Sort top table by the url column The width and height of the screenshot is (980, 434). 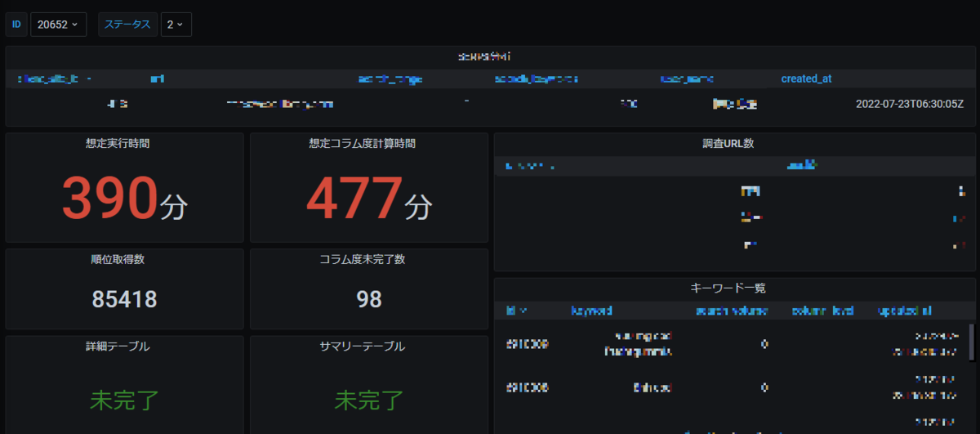click(158, 79)
